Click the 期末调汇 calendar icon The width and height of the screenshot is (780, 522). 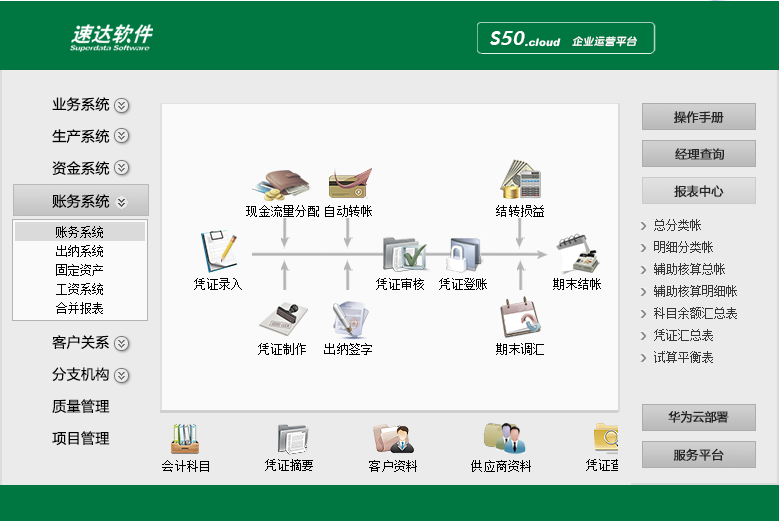point(520,317)
